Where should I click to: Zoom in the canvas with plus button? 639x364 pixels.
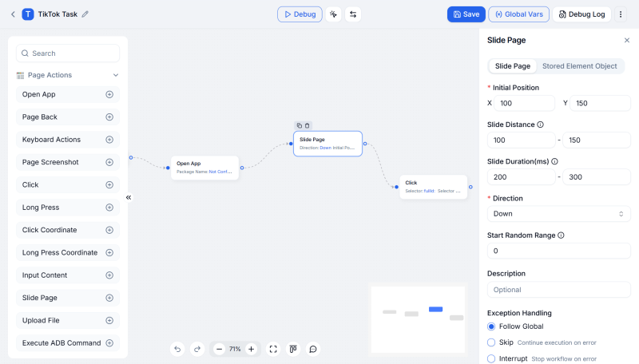point(251,349)
